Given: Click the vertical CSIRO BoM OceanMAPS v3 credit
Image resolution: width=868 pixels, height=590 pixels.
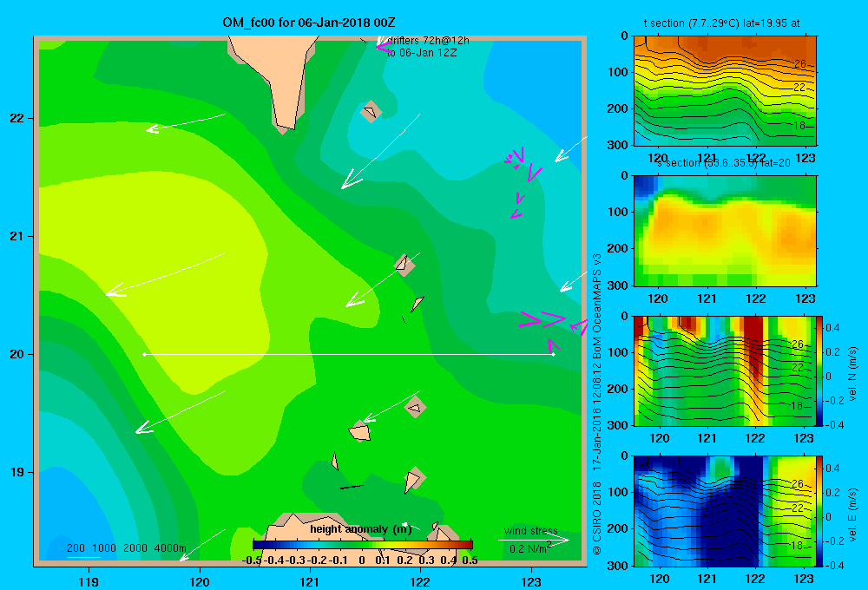Looking at the screenshot, I should (597, 404).
